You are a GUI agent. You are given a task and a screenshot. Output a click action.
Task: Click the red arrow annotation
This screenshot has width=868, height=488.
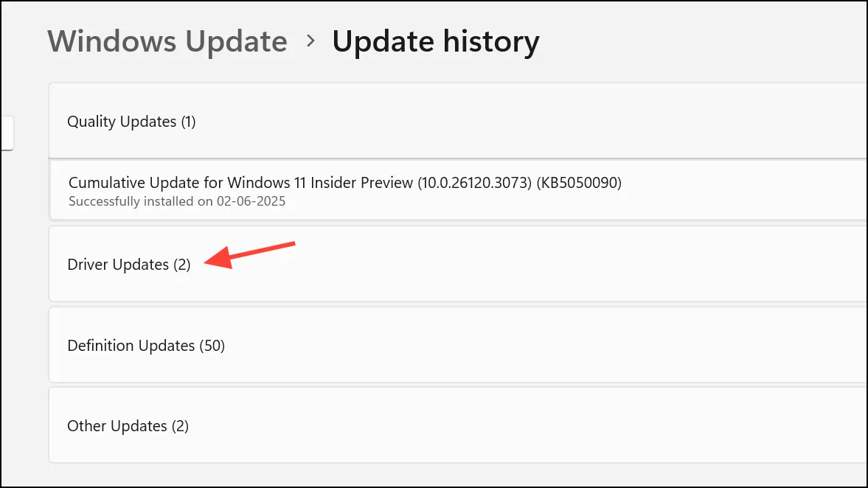(249, 255)
